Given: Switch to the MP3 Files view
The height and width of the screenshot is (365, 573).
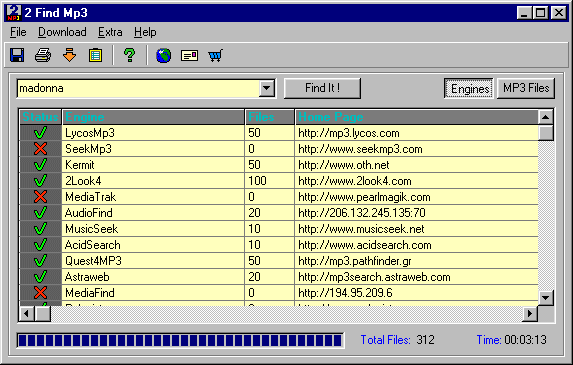Looking at the screenshot, I should (x=526, y=88).
